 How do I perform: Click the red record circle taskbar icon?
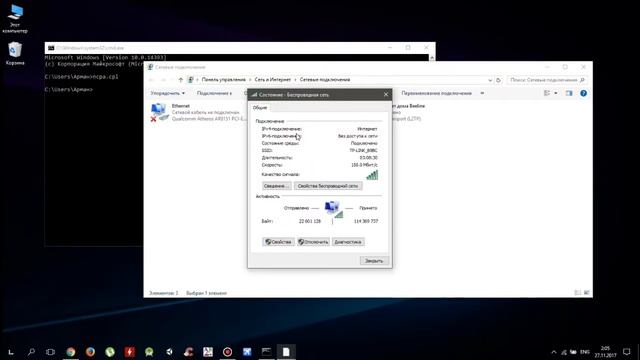click(227, 351)
